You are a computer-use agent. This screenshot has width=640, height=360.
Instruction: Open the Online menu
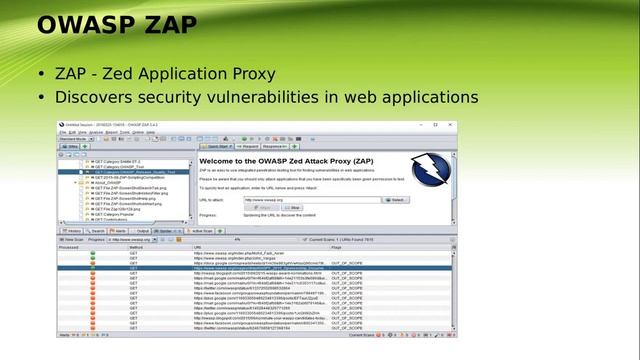pyautogui.click(x=138, y=133)
